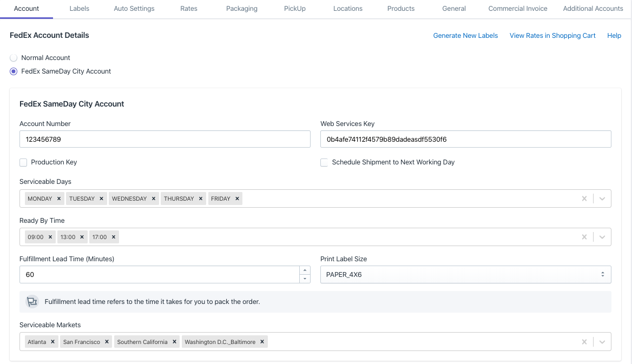The width and height of the screenshot is (632, 364).
Task: Click the MONDAY tag label
Action: click(x=40, y=198)
